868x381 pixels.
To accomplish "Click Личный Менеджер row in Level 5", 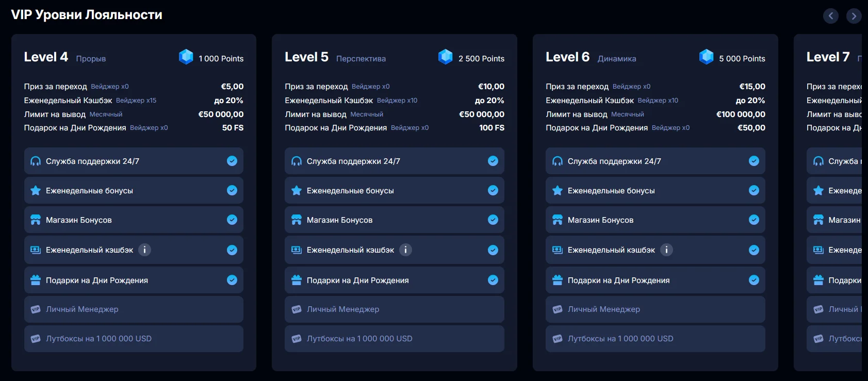I will [x=343, y=309].
